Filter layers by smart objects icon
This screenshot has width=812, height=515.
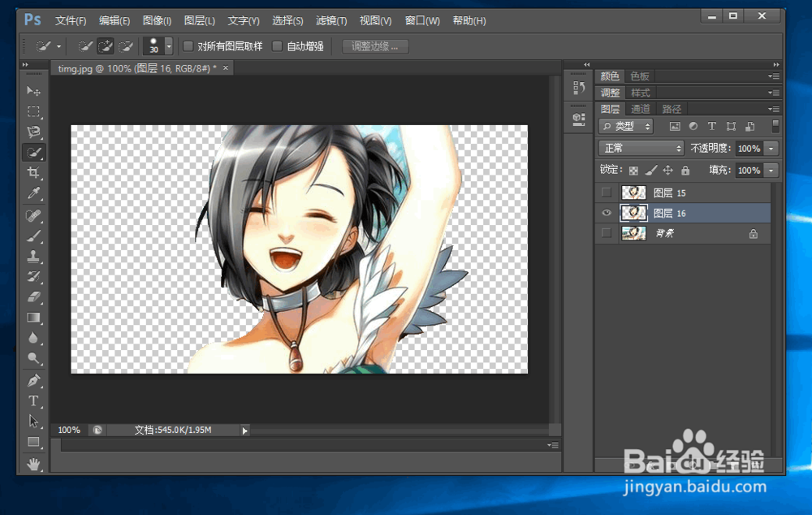point(749,127)
